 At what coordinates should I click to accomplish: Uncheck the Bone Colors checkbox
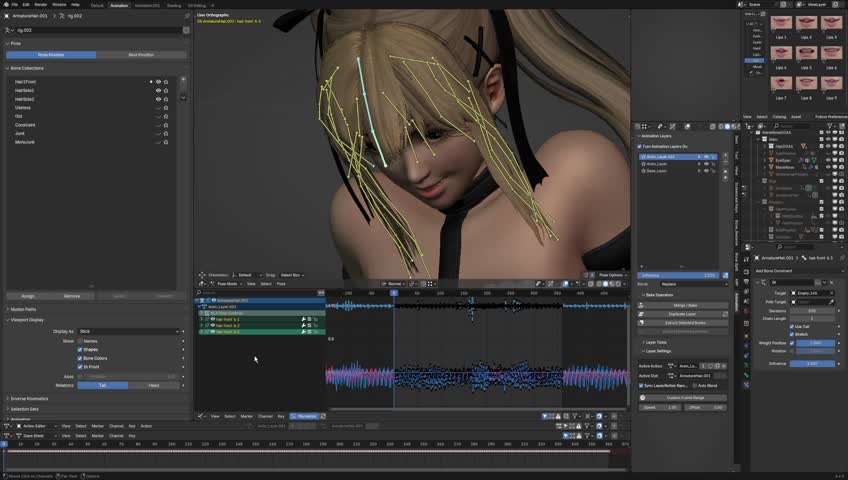pyautogui.click(x=80, y=358)
